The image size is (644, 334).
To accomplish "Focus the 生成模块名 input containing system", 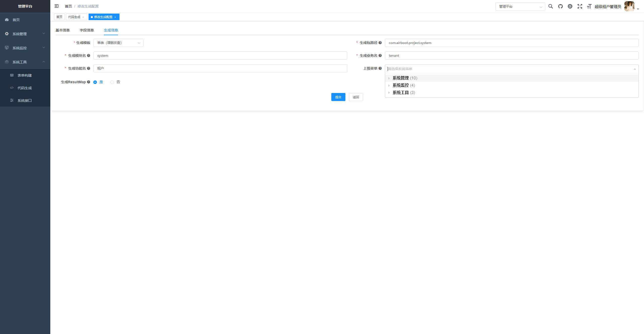I will tap(220, 56).
